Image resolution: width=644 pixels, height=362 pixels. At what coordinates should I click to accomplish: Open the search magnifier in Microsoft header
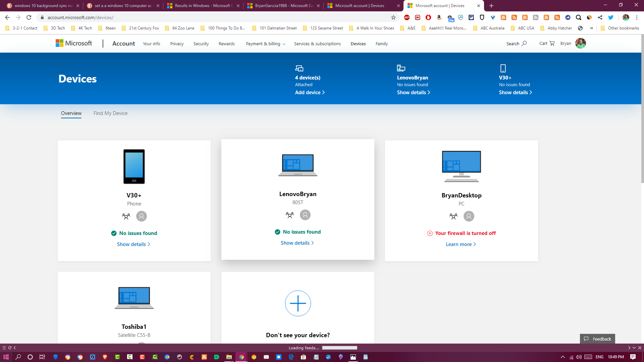pos(524,43)
